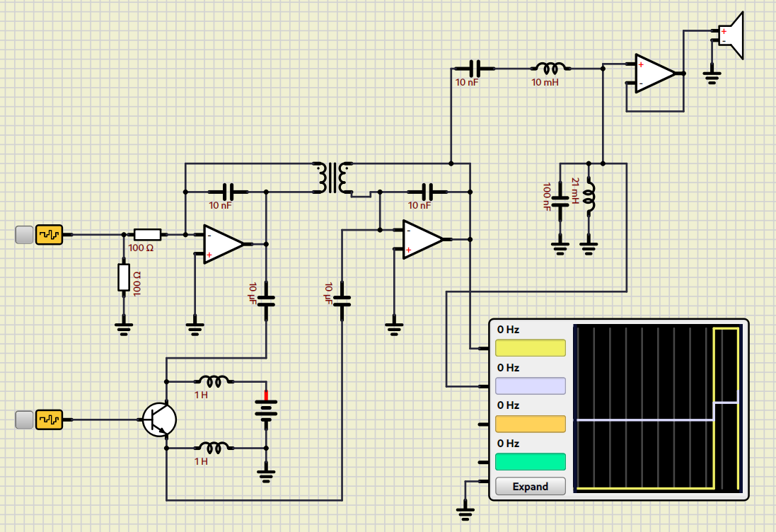Click the "10 mH" value label
This screenshot has height=532, width=776.
pyautogui.click(x=545, y=82)
